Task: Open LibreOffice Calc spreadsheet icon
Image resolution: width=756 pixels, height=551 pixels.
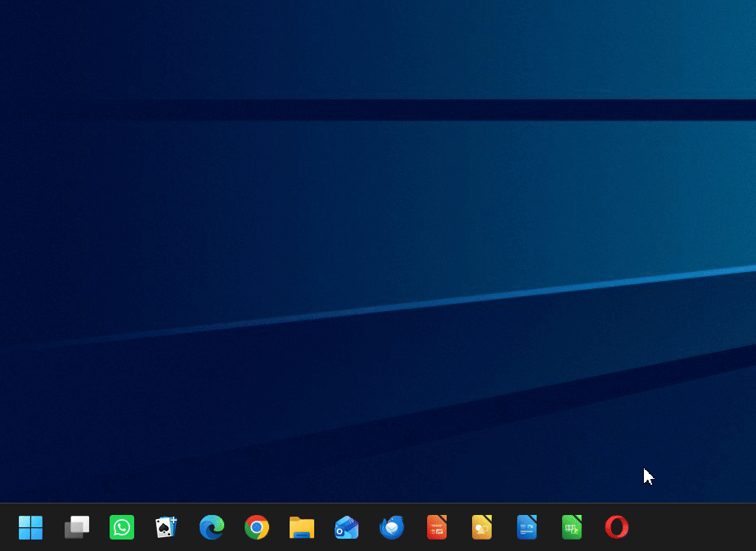Action: click(572, 527)
